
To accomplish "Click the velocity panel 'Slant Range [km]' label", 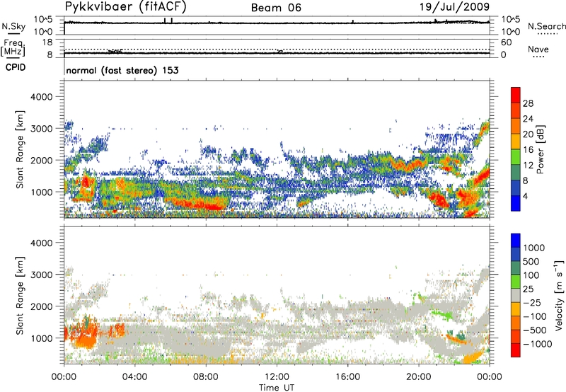I will pyautogui.click(x=21, y=295).
